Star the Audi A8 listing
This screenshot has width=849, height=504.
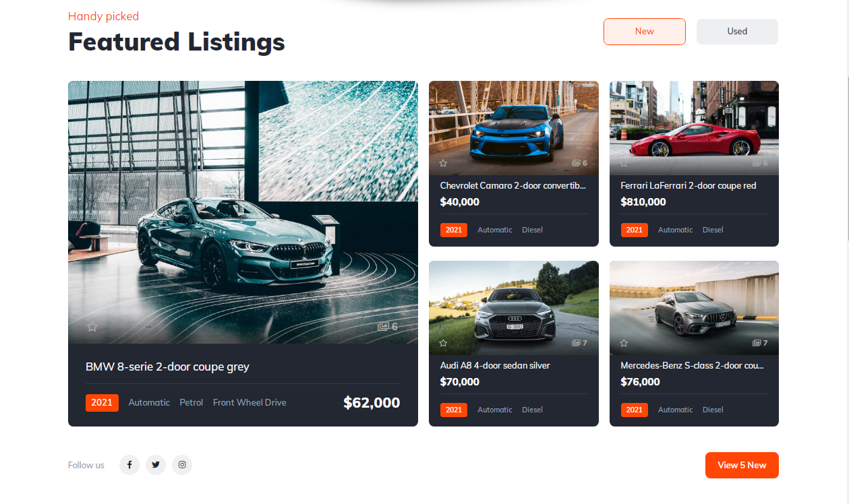coord(443,343)
